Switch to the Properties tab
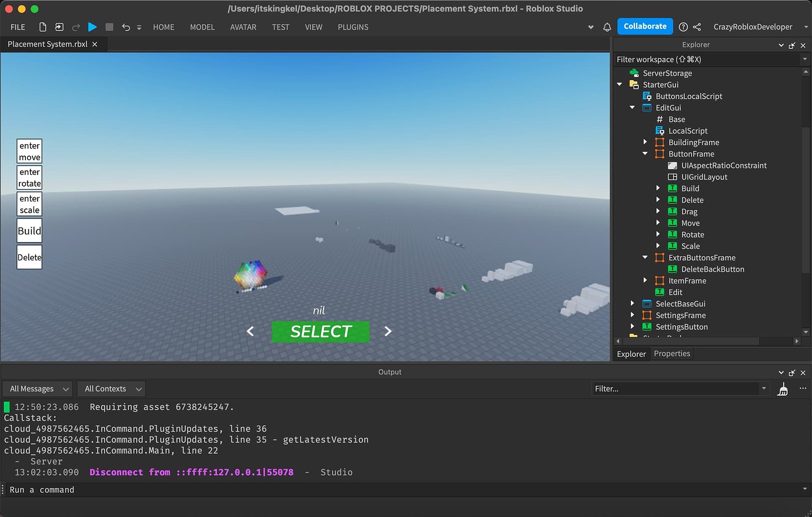 pyautogui.click(x=671, y=353)
